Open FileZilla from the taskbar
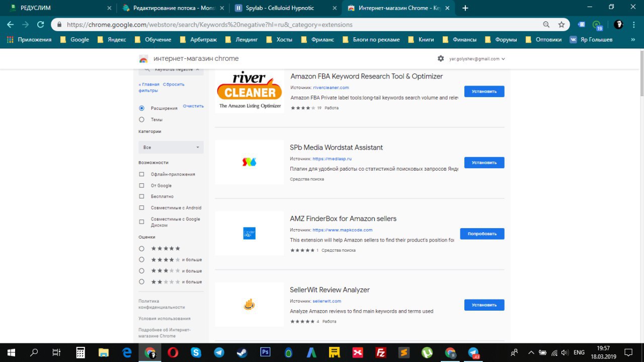Viewport: 644px width, 362px height. tap(381, 352)
